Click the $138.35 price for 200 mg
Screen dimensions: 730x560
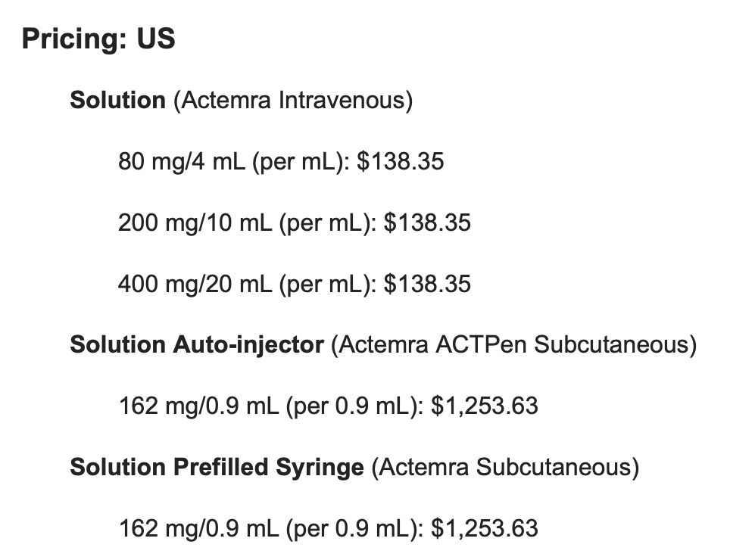(427, 222)
